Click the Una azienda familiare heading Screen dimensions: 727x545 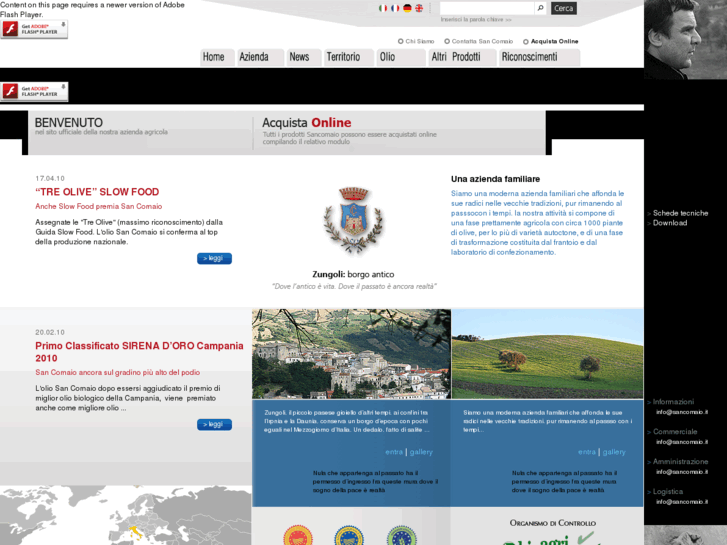(x=495, y=179)
